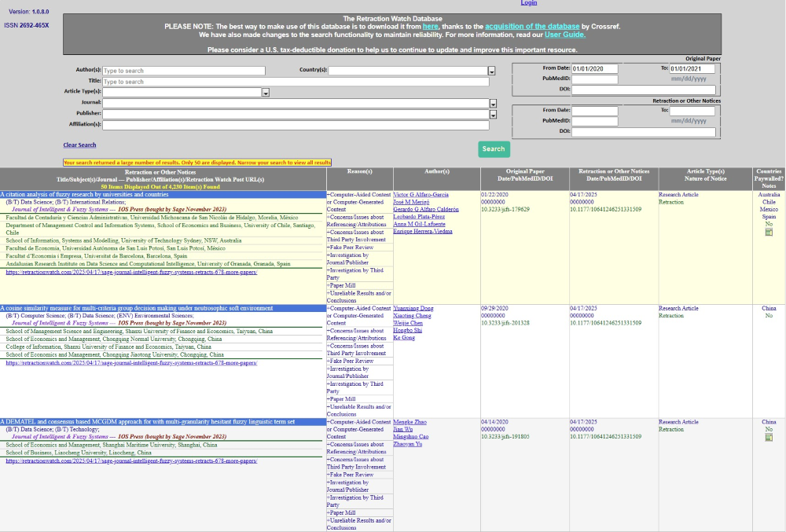This screenshot has height=532, width=786.
Task: Expand the Journal dropdown arrow
Action: point(494,103)
